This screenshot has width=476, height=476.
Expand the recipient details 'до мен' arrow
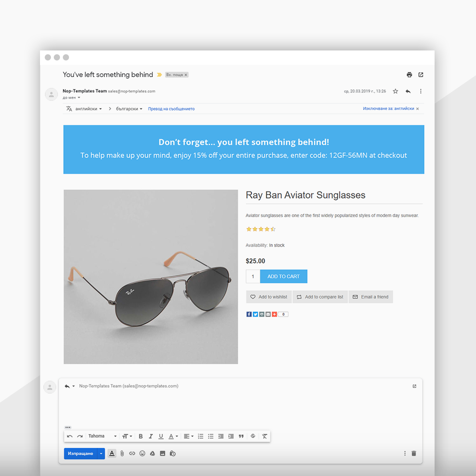(x=79, y=98)
